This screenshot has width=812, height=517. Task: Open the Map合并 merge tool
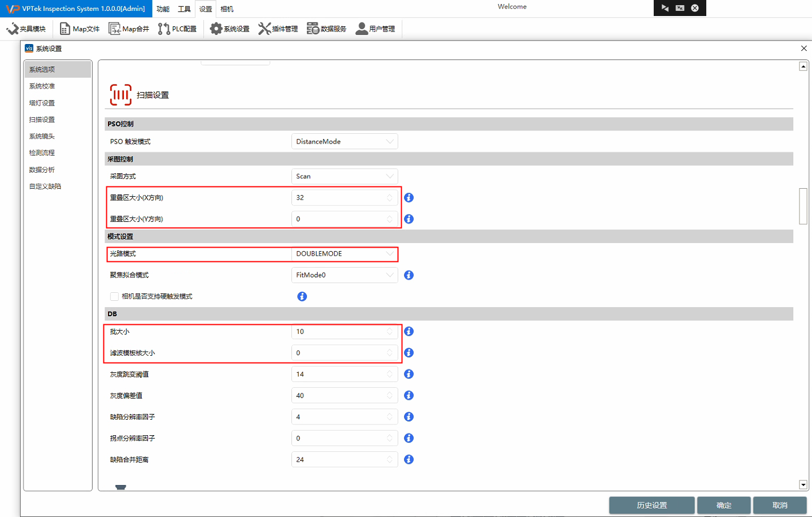(x=129, y=29)
